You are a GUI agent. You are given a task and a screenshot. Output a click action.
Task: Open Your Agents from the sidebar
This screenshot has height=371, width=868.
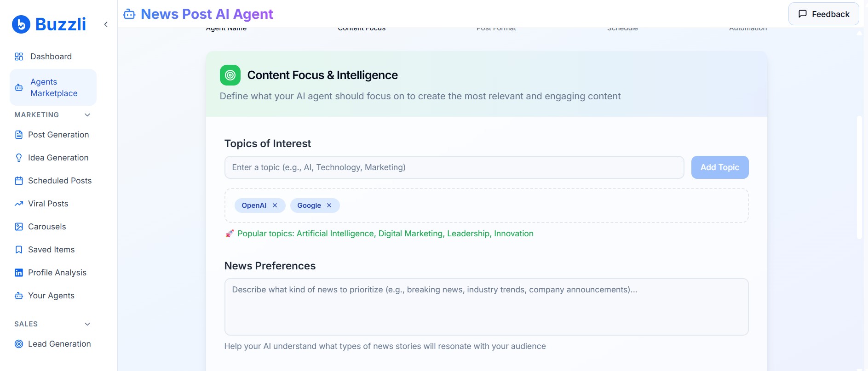click(51, 295)
